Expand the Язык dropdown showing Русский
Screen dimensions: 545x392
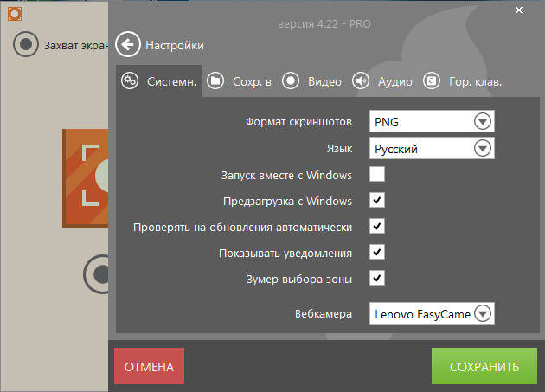coord(432,149)
